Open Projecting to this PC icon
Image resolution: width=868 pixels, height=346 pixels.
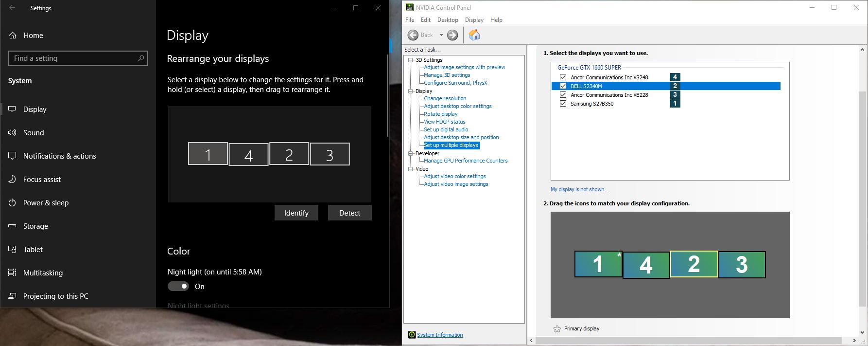click(x=13, y=296)
